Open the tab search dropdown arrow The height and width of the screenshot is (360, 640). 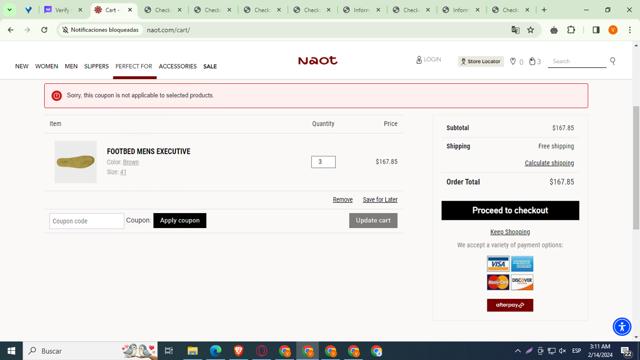pos(9,10)
